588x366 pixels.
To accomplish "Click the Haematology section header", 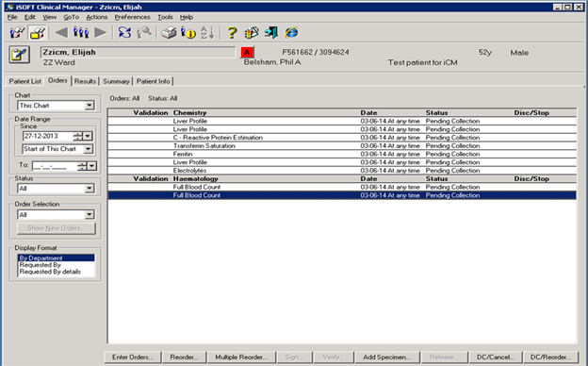I will (195, 178).
